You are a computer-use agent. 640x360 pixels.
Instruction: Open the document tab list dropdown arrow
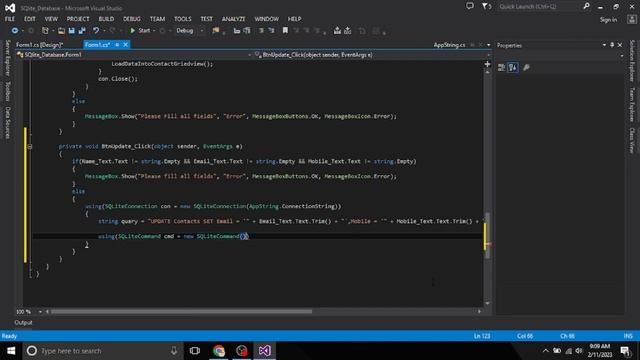coord(489,45)
